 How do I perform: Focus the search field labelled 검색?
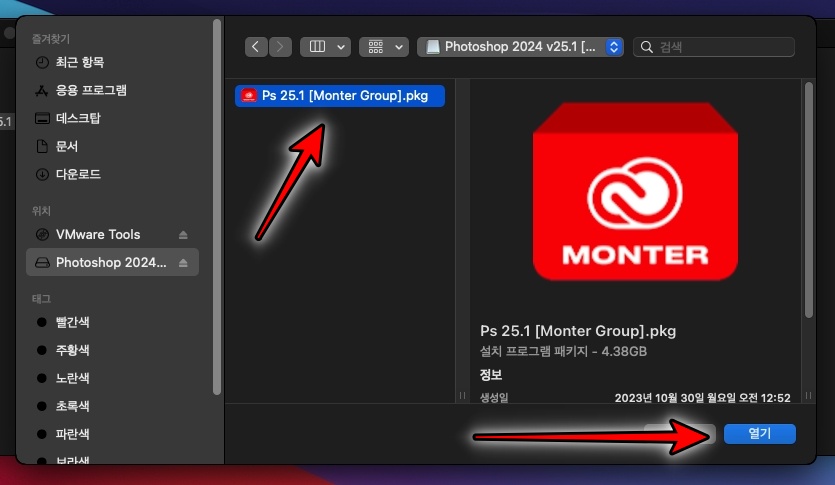tap(714, 47)
